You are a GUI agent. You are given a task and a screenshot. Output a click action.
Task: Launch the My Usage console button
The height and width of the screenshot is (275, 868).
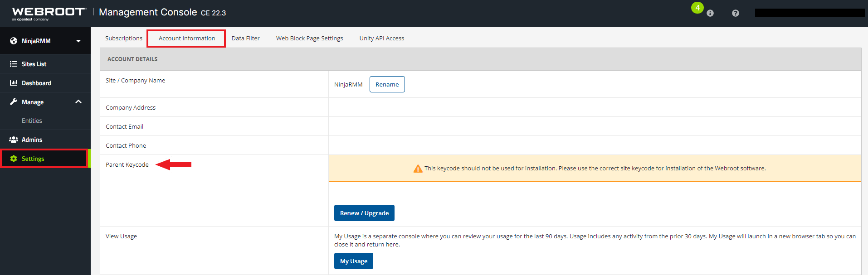pos(354,261)
